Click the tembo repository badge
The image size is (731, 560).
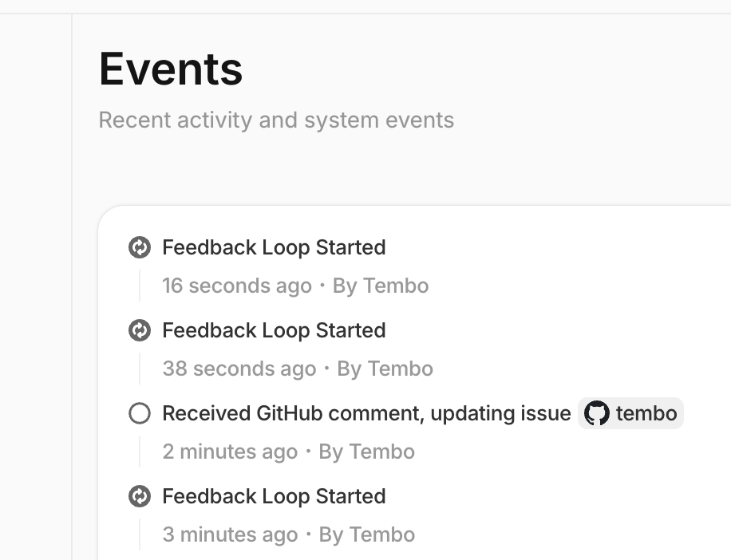pos(630,413)
